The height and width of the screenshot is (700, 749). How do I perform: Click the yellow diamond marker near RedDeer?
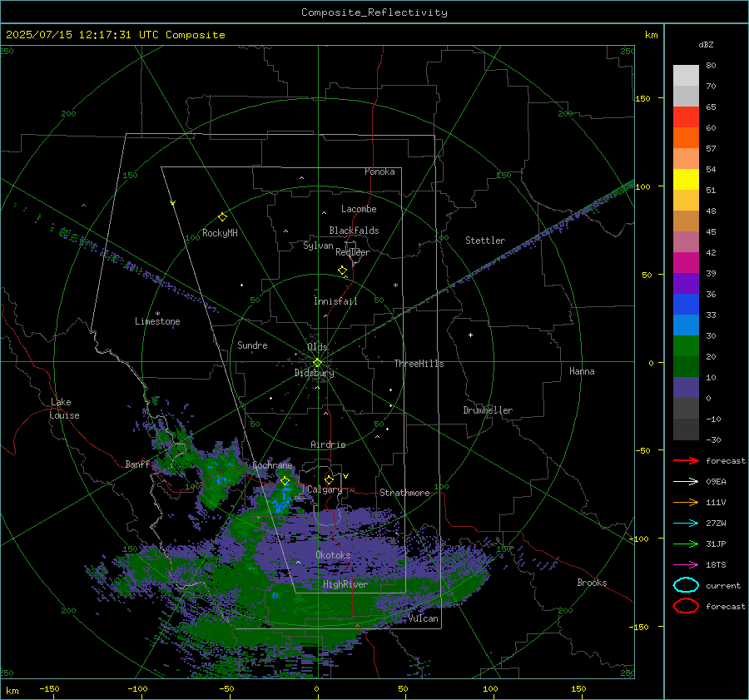[x=342, y=271]
